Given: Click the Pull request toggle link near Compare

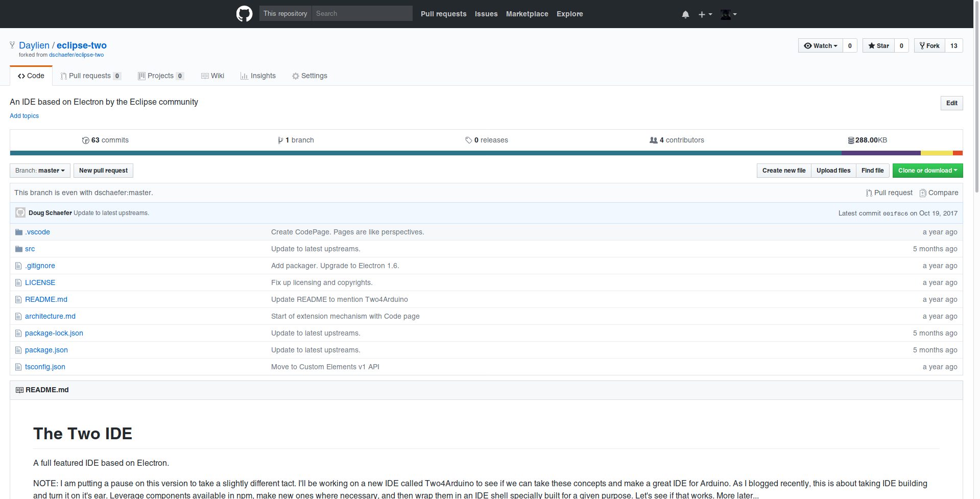Looking at the screenshot, I should coord(889,193).
